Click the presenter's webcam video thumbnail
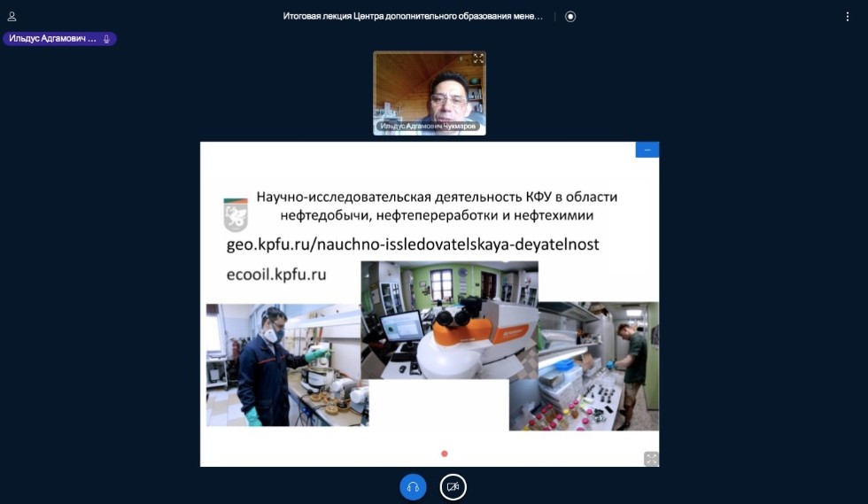This screenshot has height=504, width=868. [x=430, y=89]
